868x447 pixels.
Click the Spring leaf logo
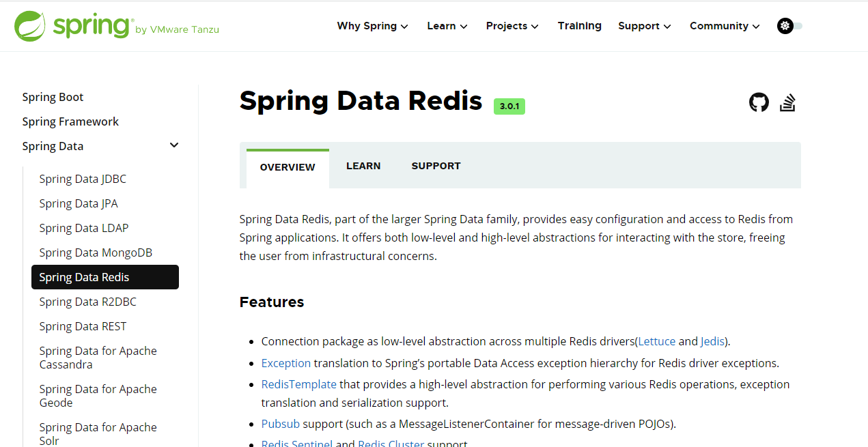[x=30, y=26]
